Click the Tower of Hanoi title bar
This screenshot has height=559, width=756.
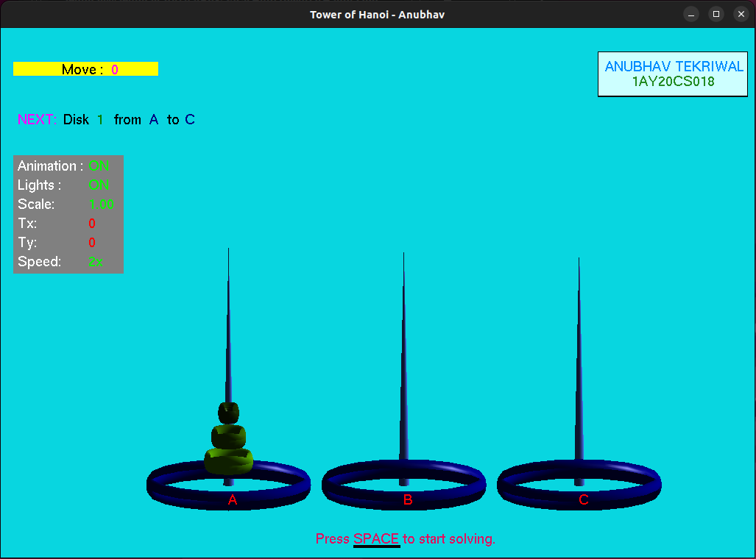point(377,14)
